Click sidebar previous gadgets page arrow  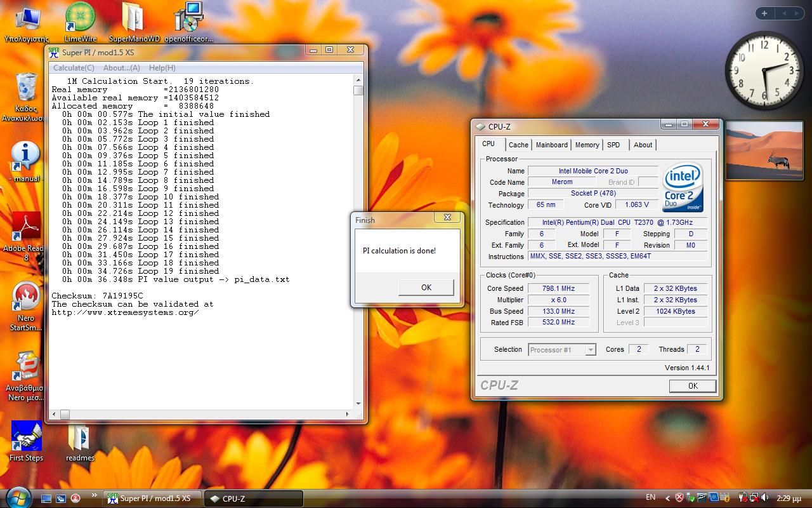pyautogui.click(x=783, y=13)
